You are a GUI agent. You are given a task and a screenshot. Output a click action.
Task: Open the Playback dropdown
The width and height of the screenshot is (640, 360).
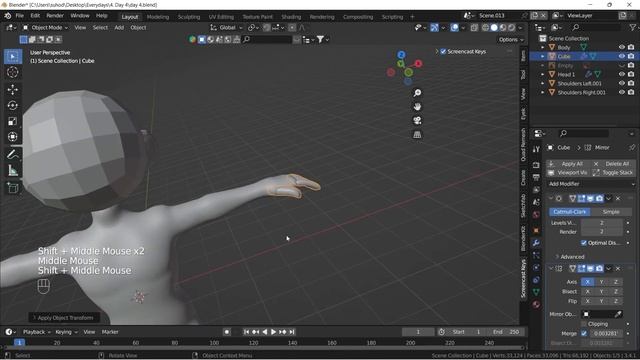pyautogui.click(x=36, y=332)
